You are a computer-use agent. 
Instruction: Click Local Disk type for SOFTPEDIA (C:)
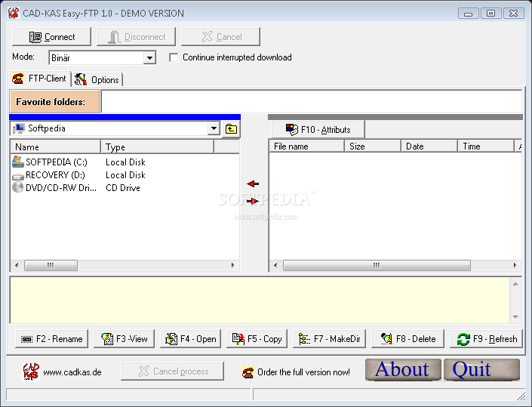click(125, 162)
